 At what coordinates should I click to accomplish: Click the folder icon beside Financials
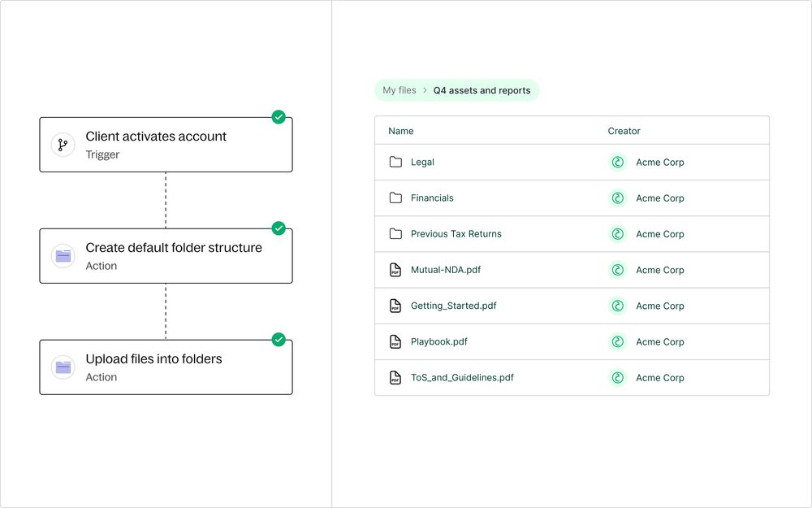pyautogui.click(x=395, y=198)
